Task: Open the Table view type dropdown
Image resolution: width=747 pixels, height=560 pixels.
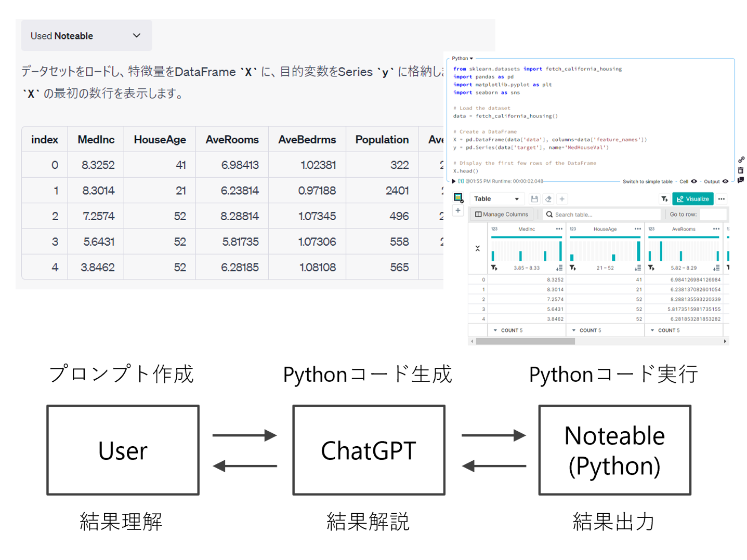Action: [x=496, y=199]
